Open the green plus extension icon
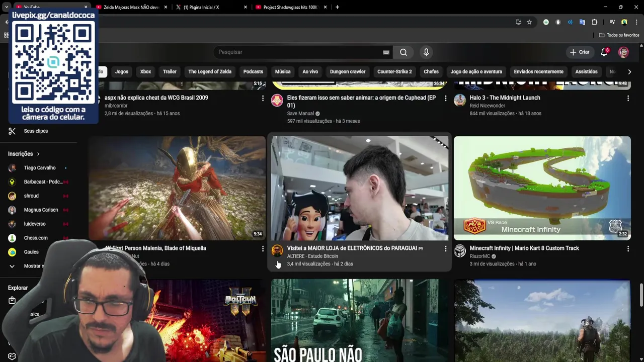Viewport: 644px width, 362px height. click(546, 22)
